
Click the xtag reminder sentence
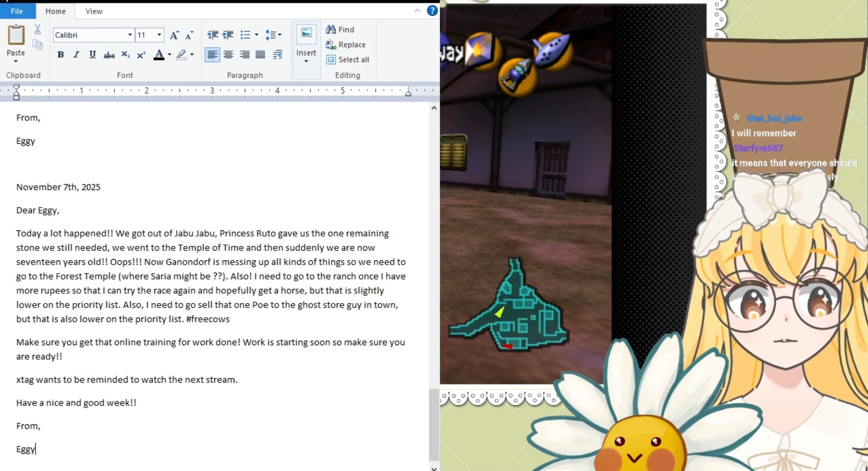(127, 380)
